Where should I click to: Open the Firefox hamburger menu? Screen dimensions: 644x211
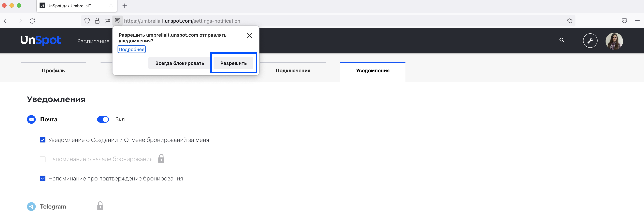637,21
